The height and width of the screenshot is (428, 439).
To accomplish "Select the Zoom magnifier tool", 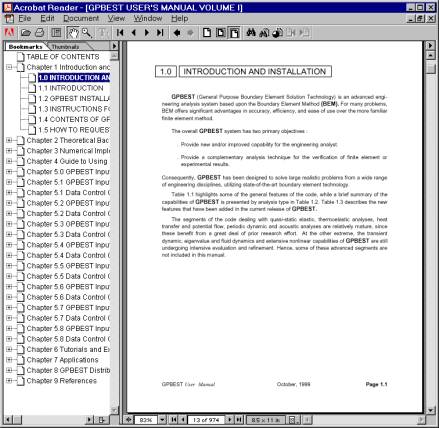I will click(87, 33).
